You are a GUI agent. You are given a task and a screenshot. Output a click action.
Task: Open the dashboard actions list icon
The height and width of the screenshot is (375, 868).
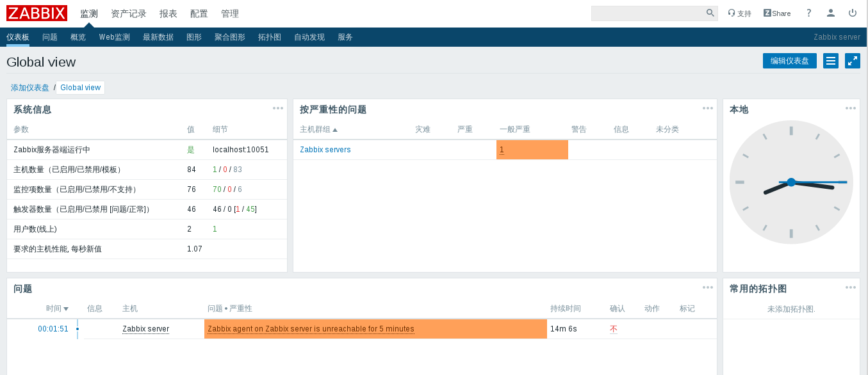click(831, 61)
